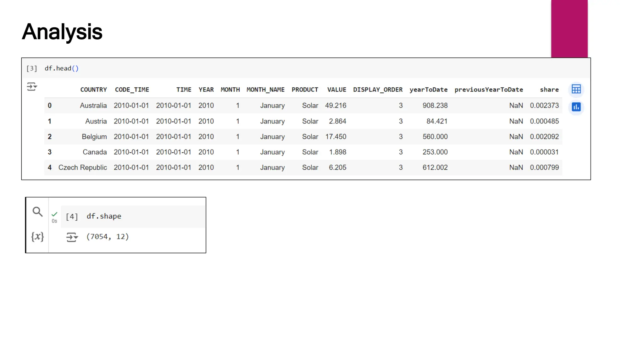Click the df.shape code cell
Image resolution: width=644 pixels, height=362 pixels.
click(x=104, y=216)
